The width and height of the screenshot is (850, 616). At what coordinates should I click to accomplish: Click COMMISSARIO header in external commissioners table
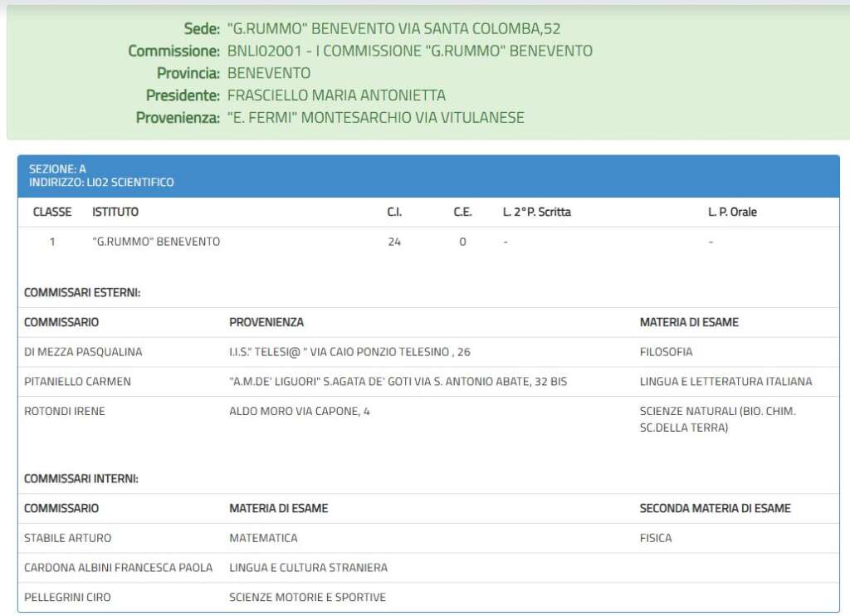[61, 322]
